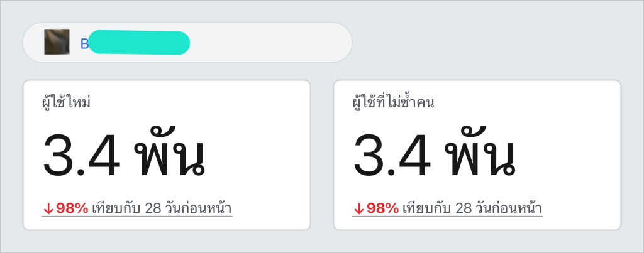This screenshot has width=644, height=253.
Task: Click the red down arrow under ผู้ใช้ที่ไม่ซ้ำคน
Action: tap(358, 209)
